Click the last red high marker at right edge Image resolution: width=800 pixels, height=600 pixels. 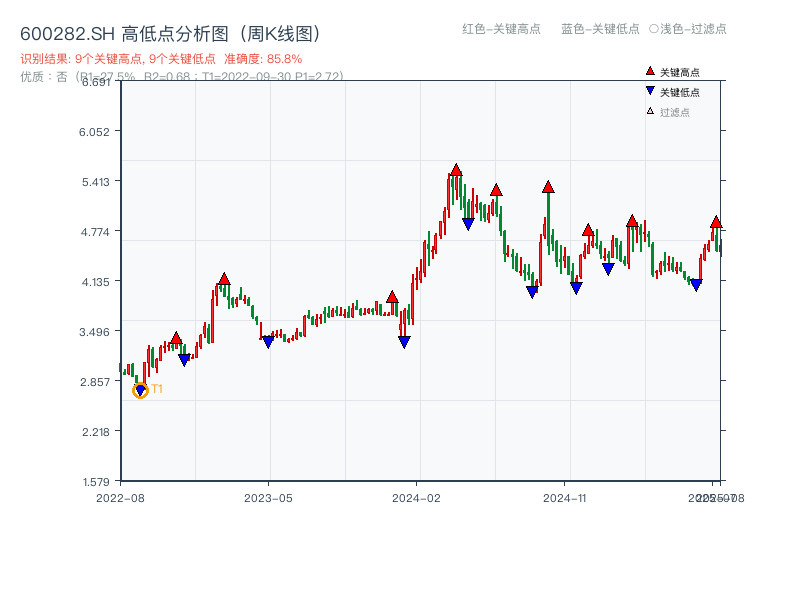pyautogui.click(x=716, y=222)
